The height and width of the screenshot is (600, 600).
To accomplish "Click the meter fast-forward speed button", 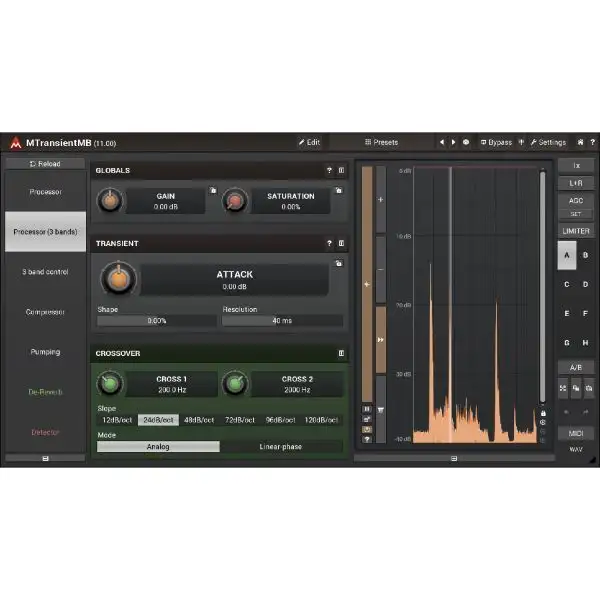I will 380,339.
